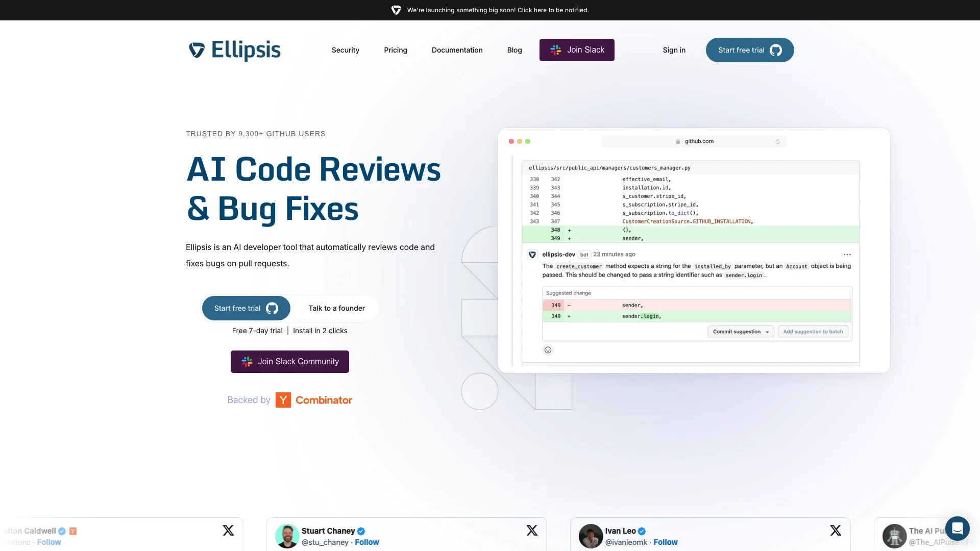Image resolution: width=980 pixels, height=551 pixels.
Task: Click the ellipsis-dev bot avatar
Action: pos(532,255)
